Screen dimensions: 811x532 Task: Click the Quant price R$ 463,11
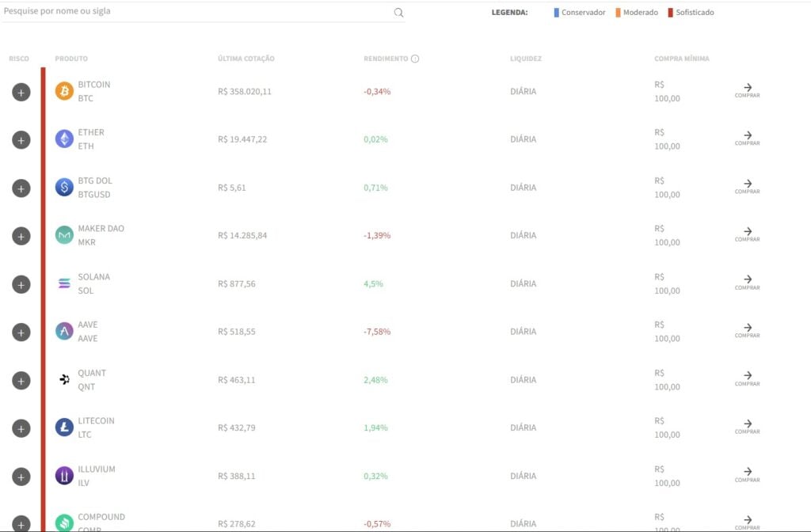pyautogui.click(x=237, y=380)
